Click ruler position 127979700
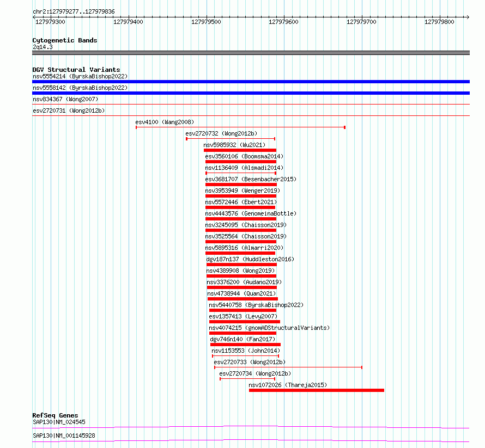 coord(361,22)
